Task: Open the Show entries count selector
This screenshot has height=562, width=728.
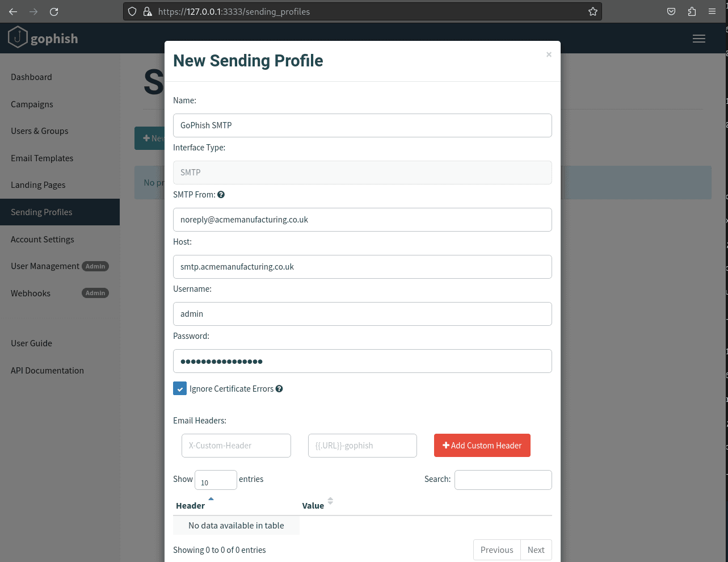Action: [x=216, y=480]
